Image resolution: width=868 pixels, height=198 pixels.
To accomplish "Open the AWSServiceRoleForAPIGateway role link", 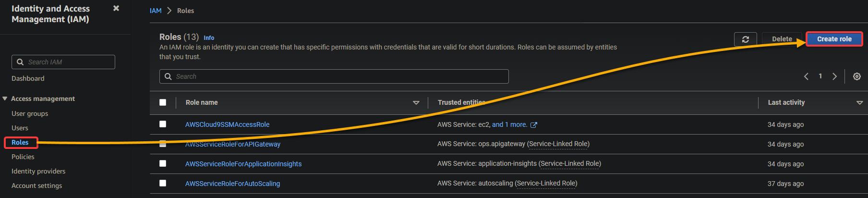I will point(233,144).
